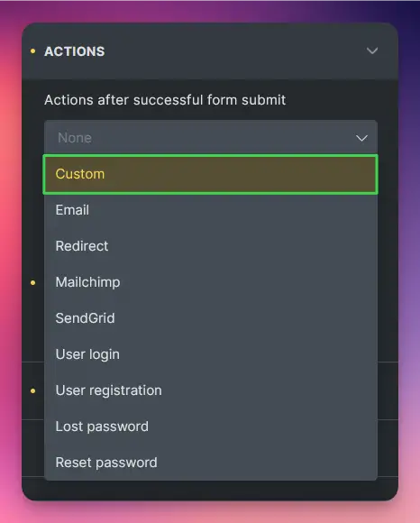Click the ACTIONS section header title
This screenshot has height=523, width=420.
[x=75, y=51]
